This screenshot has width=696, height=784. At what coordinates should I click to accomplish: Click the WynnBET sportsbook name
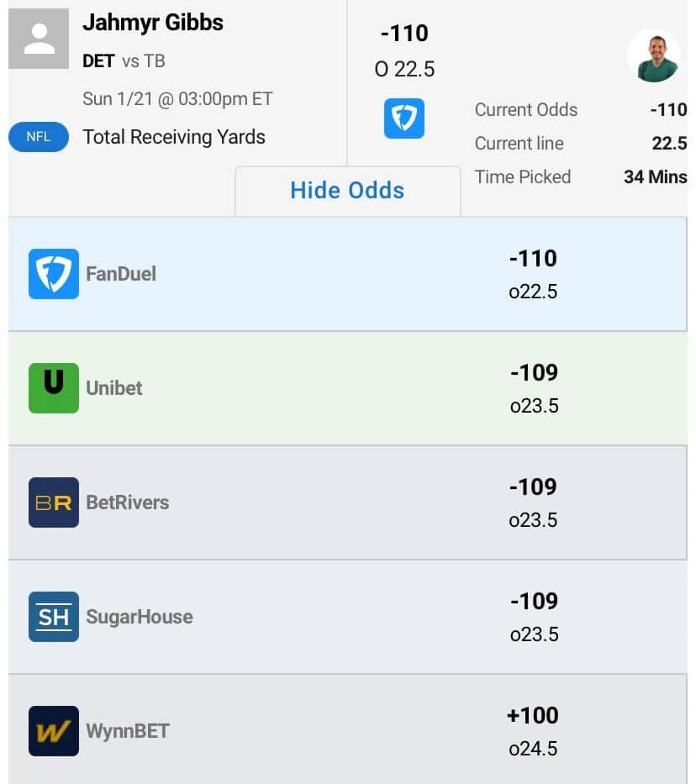[128, 731]
